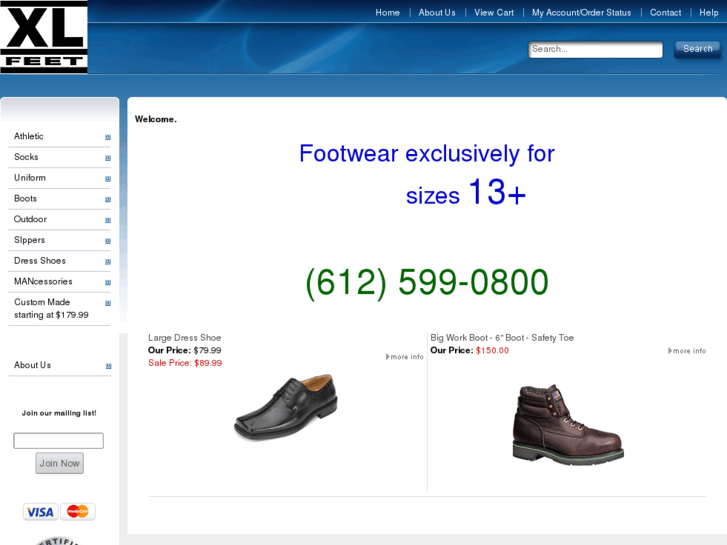
Task: Click the arrow icon beside Boots
Action: point(108,200)
